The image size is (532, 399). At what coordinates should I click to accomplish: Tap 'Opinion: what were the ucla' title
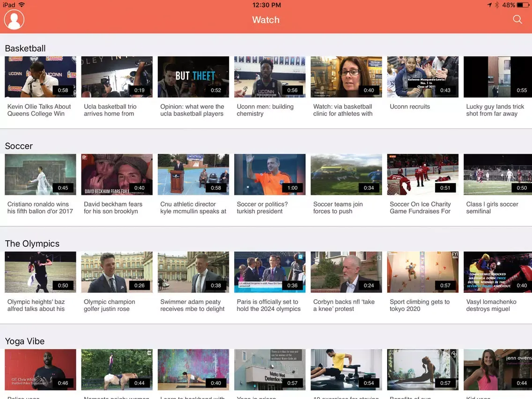pos(192,110)
